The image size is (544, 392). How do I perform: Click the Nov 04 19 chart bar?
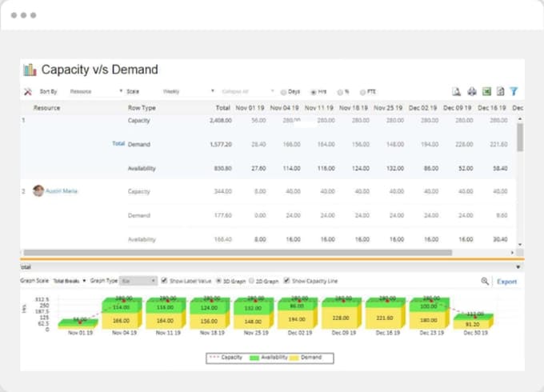tap(122, 313)
